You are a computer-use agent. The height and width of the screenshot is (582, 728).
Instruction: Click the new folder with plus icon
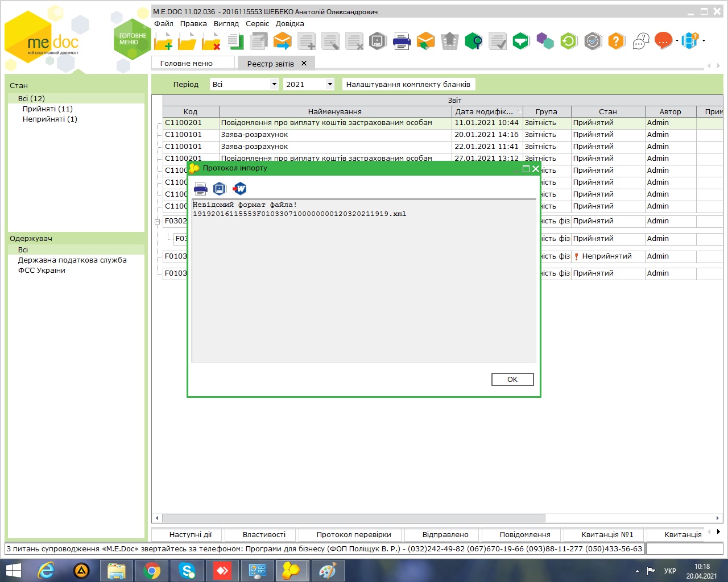(164, 41)
